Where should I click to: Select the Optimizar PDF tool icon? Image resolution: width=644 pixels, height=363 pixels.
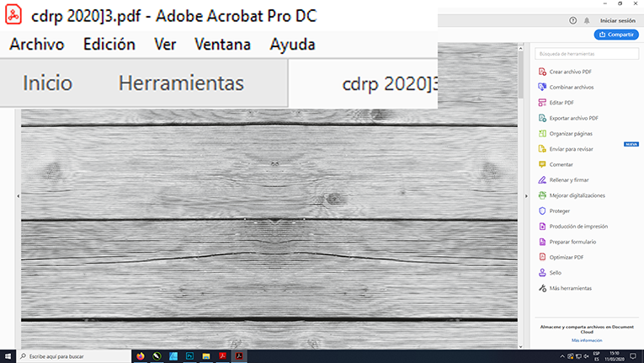(x=542, y=258)
